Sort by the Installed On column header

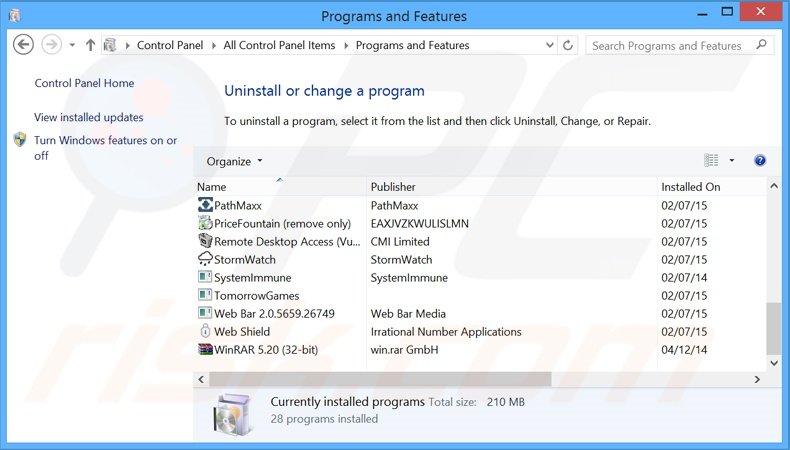pyautogui.click(x=711, y=187)
